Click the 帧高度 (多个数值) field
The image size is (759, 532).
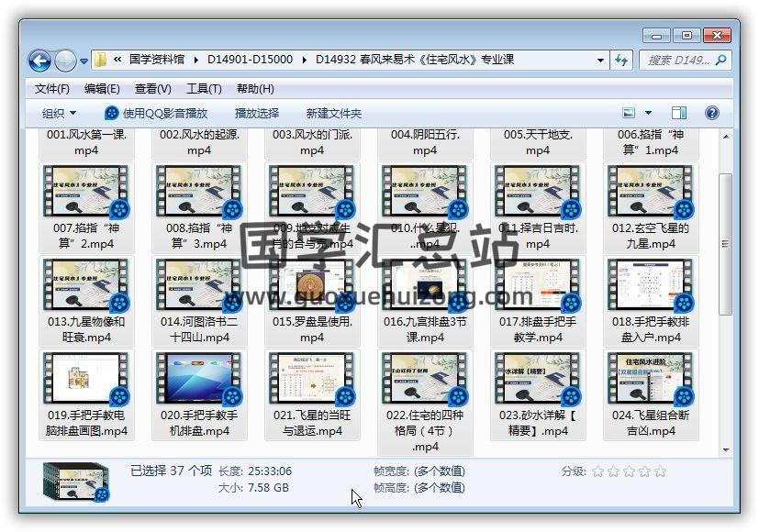419,487
